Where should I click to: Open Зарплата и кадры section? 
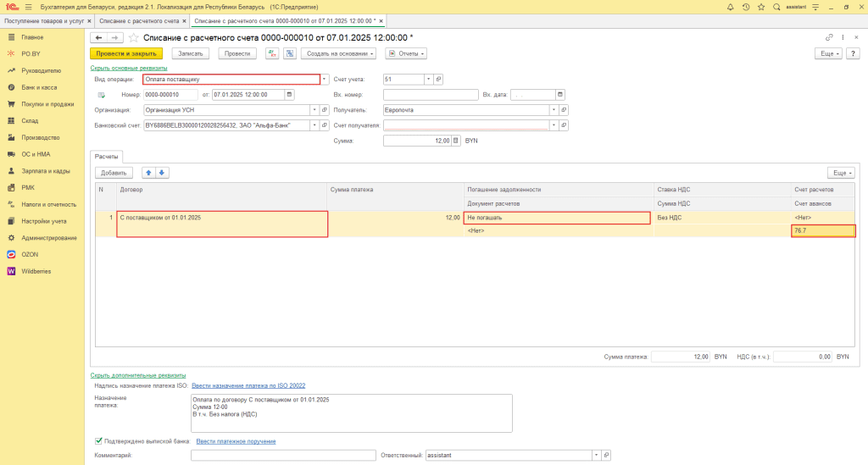(x=46, y=171)
